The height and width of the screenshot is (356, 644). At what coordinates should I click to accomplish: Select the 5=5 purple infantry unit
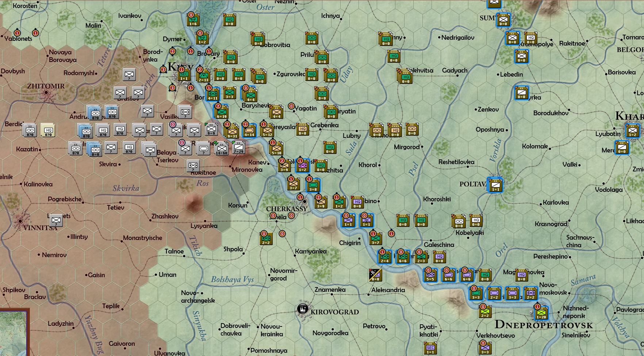[430, 275]
